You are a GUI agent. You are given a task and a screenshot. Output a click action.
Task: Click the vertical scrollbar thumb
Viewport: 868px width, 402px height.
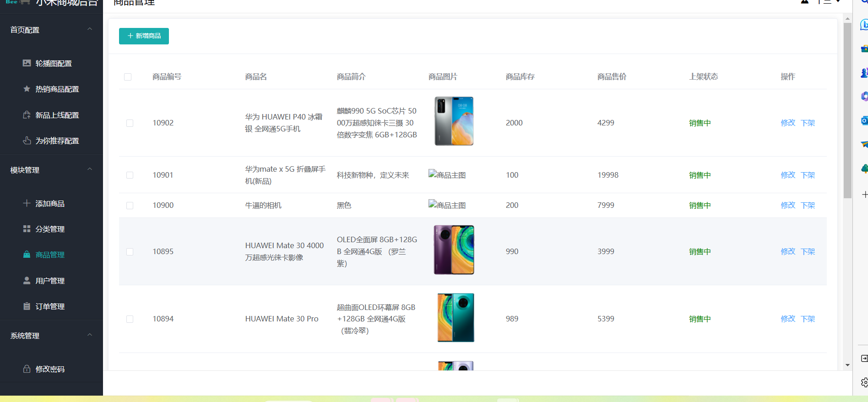(847, 110)
